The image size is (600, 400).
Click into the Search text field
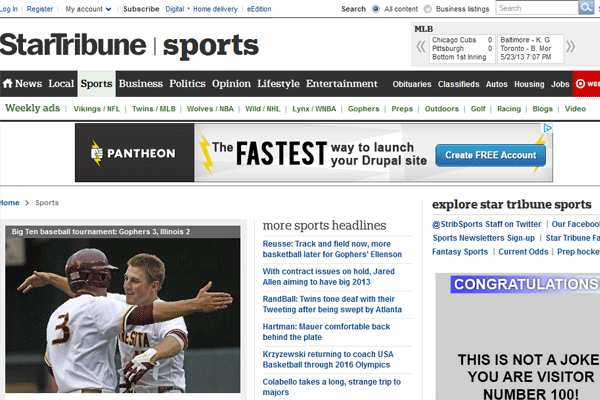(537, 8)
